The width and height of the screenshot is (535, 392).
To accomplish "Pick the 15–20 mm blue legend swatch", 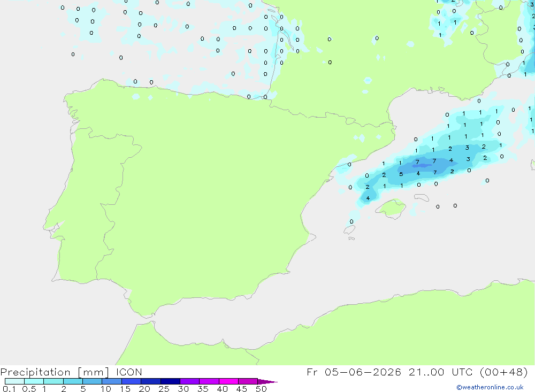I will pyautogui.click(x=131, y=381).
